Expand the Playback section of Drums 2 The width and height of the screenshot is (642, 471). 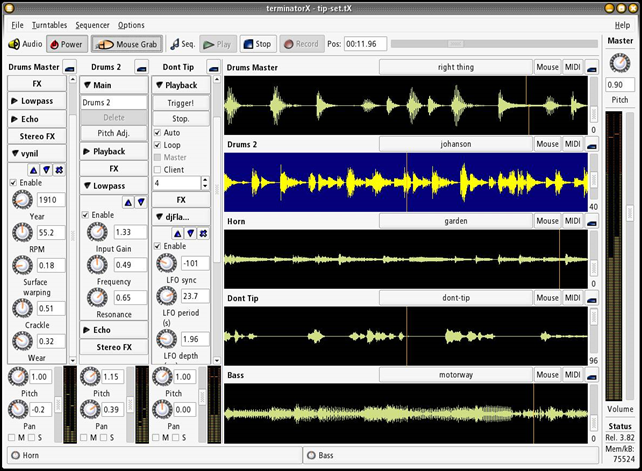pos(112,152)
